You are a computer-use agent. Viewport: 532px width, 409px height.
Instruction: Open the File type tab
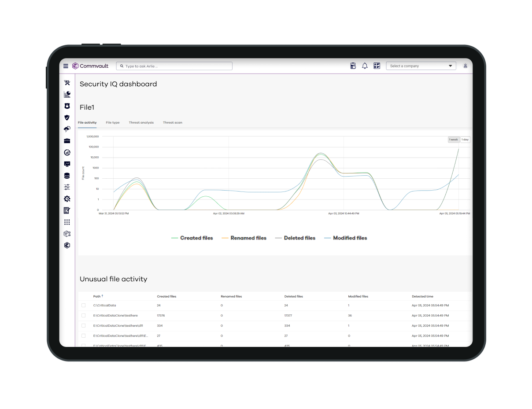point(113,122)
